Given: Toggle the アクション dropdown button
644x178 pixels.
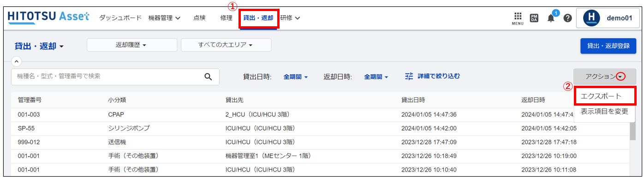Looking at the screenshot, I should tap(605, 77).
